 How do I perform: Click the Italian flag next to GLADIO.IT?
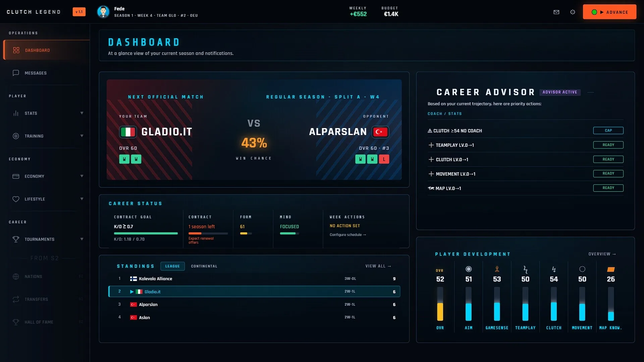coord(128,132)
